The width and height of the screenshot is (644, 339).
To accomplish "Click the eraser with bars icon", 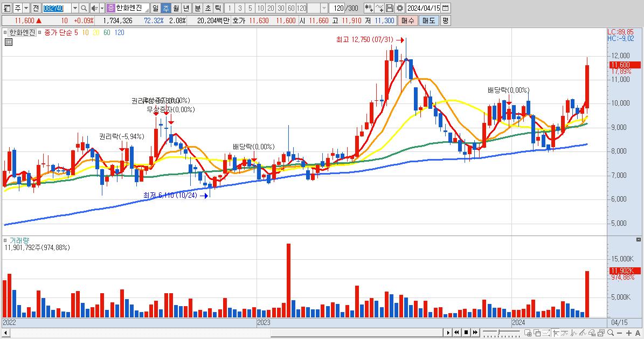I will pos(592,333).
